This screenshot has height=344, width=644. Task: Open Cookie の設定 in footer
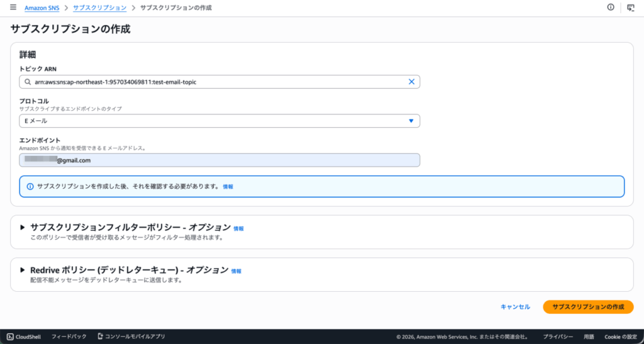click(x=621, y=336)
